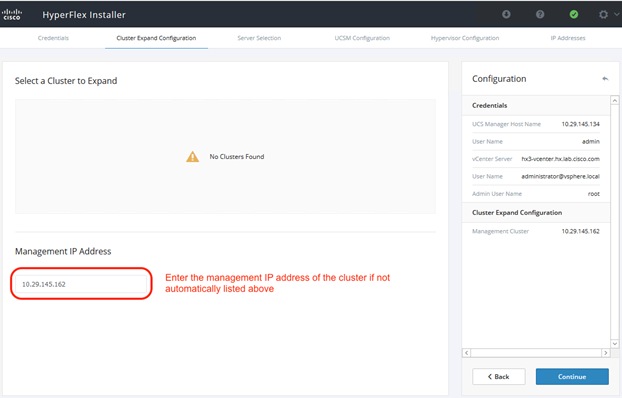
Task: Switch to the IP Addresses tab
Action: [568, 38]
